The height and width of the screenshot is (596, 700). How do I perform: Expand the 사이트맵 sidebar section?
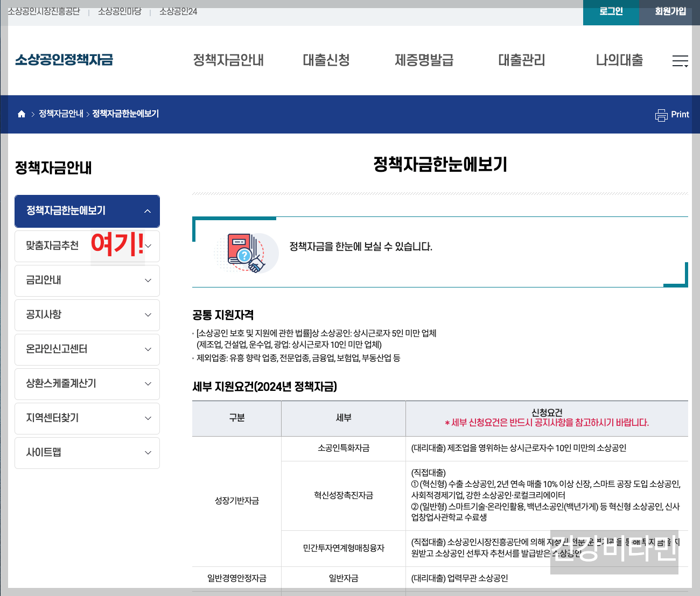(x=87, y=453)
